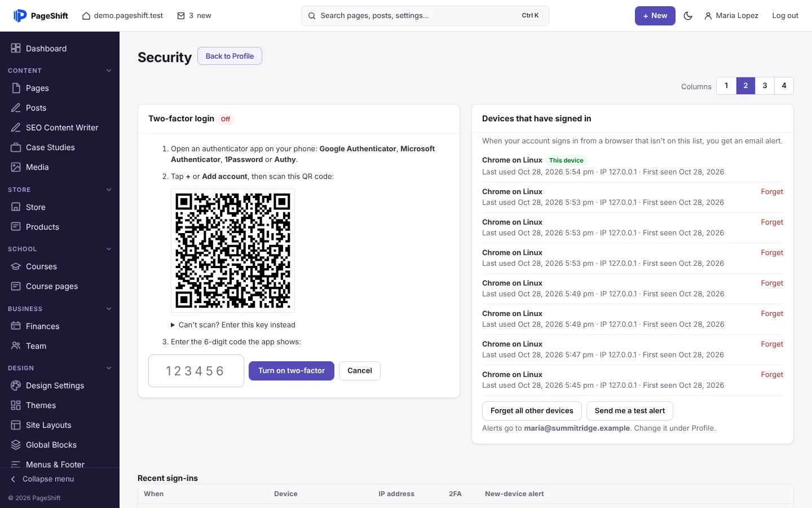Open Global Blocks layers icon
Viewport: 812px width, 508px height.
click(x=16, y=445)
